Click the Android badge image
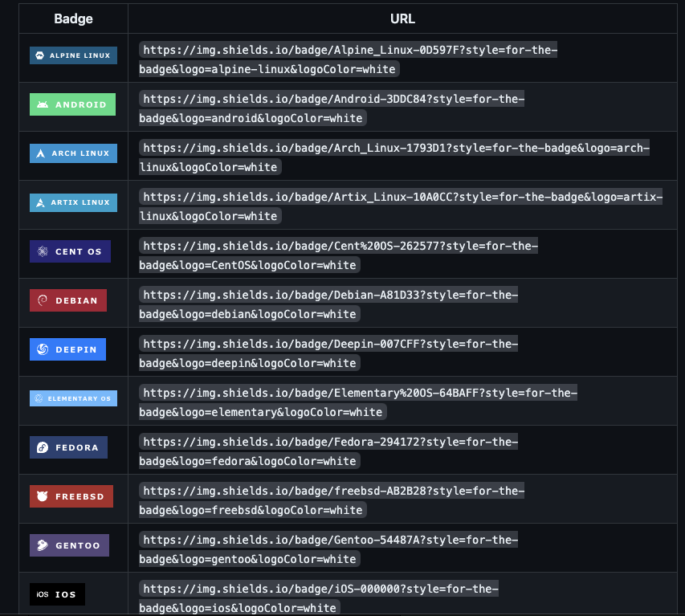 (72, 104)
